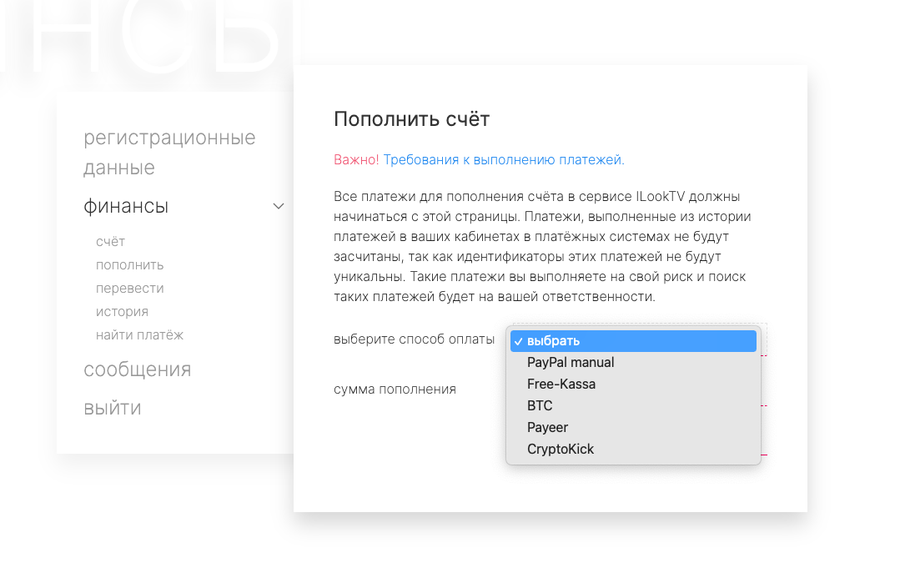Go to пополнить in finance submenu
Screen dimensions: 900x588
click(x=129, y=265)
